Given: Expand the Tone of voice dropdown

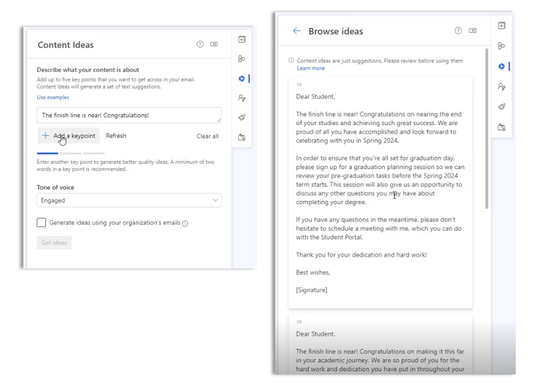Looking at the screenshot, I should click(129, 200).
